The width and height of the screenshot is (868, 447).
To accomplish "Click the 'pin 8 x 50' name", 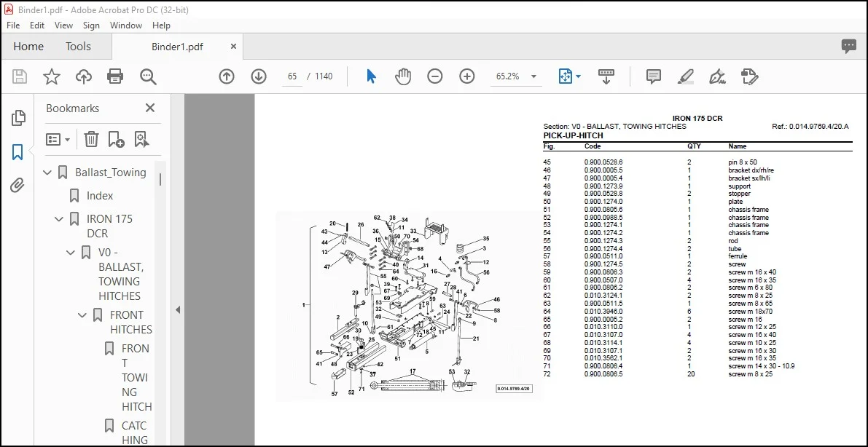I will (743, 162).
